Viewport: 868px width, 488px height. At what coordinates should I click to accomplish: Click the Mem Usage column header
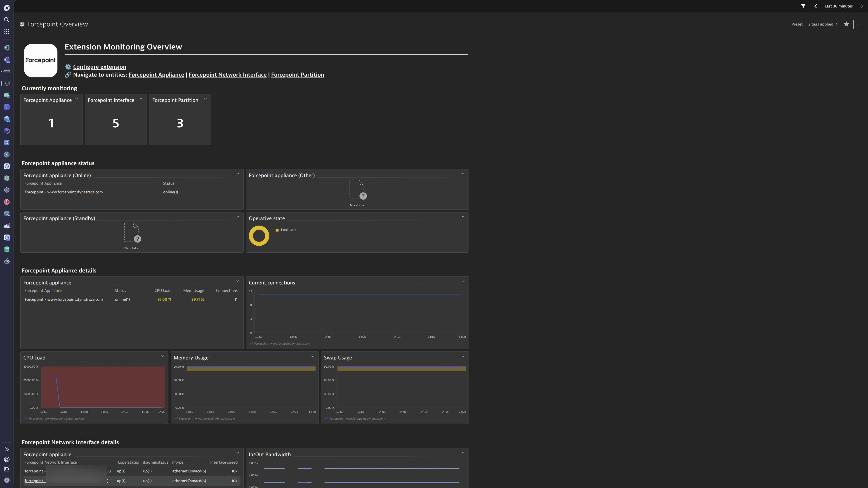click(193, 291)
